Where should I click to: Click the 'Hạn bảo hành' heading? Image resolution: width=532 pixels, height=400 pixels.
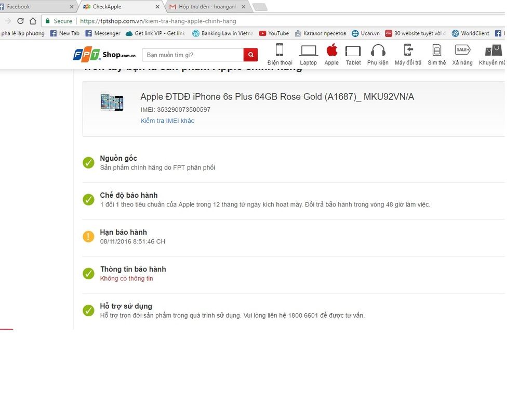pos(123,233)
